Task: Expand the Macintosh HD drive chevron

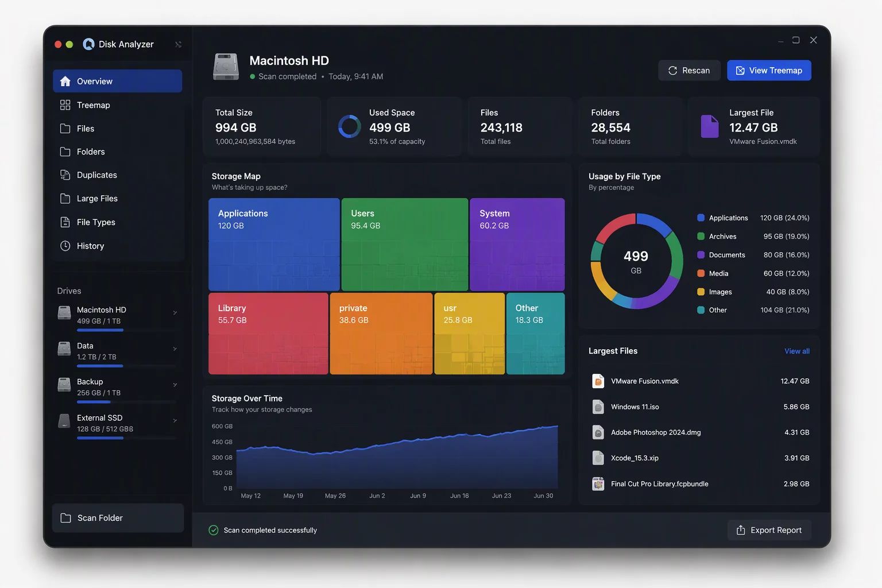Action: click(x=175, y=313)
